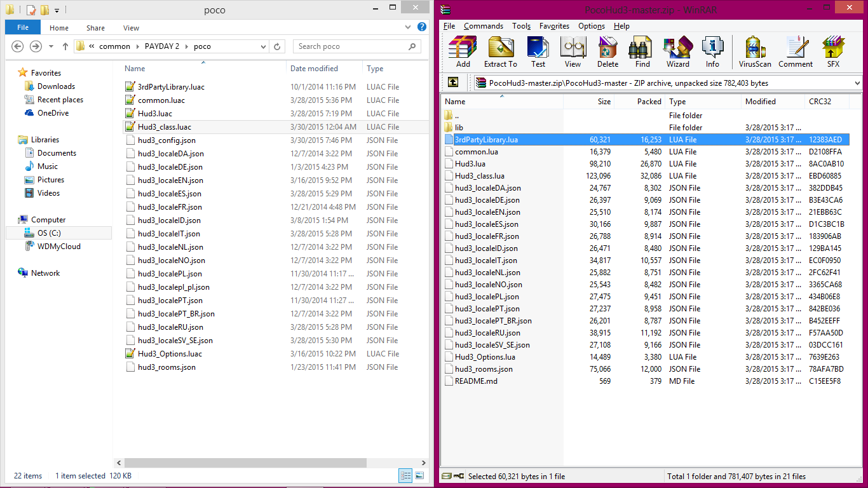868x488 pixels.
Task: Open the View tool in WinRAR
Action: (573, 51)
